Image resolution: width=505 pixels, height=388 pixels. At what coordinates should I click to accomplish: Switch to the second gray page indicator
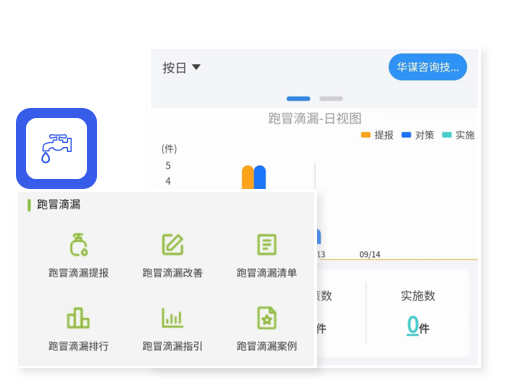coord(331,98)
